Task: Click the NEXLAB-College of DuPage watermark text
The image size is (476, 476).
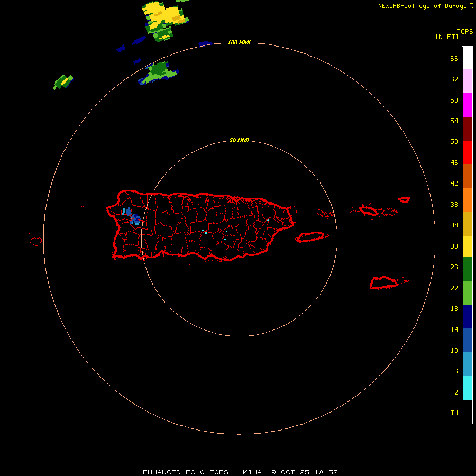Action: [426, 6]
